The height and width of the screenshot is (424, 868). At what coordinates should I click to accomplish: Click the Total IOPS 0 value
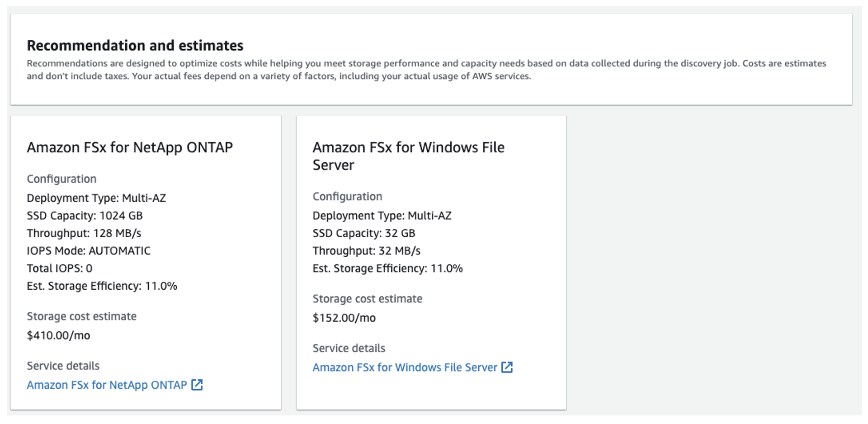pos(59,268)
